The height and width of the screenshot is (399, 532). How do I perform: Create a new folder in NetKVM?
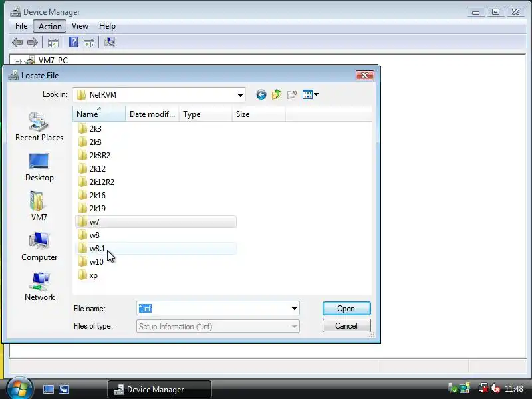(x=292, y=94)
